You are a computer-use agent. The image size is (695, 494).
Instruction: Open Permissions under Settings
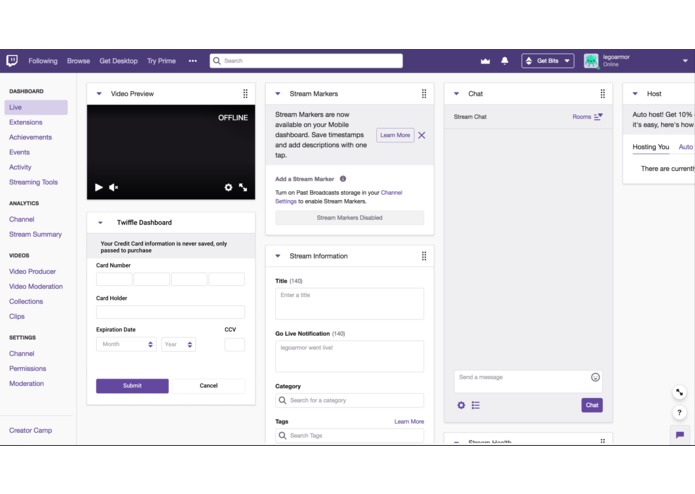coord(27,369)
